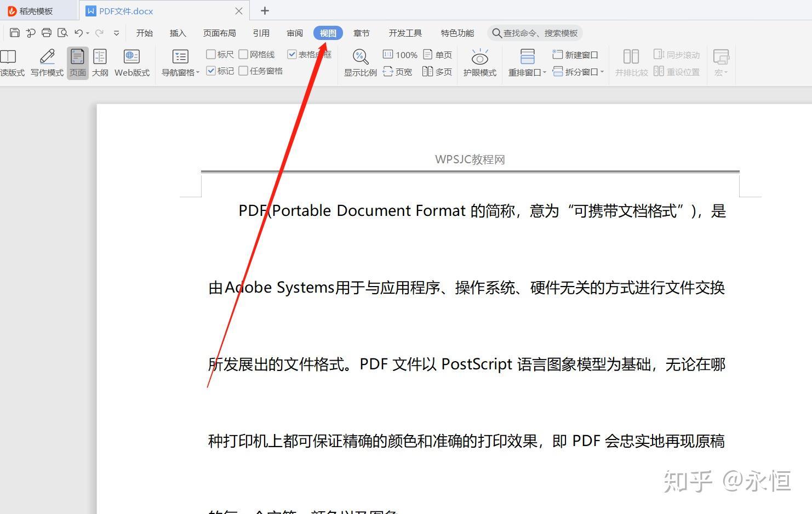The height and width of the screenshot is (514, 812).
Task: Open the Insert (插入) ribbon tab
Action: (178, 33)
